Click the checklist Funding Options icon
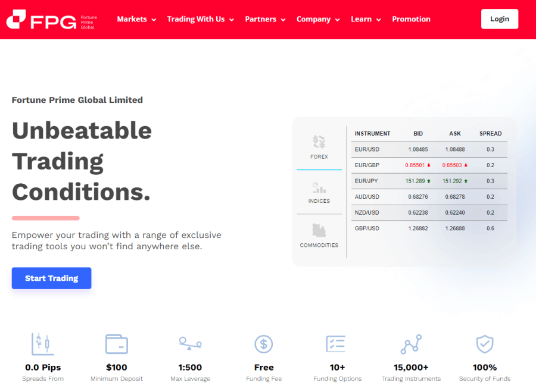 pyautogui.click(x=337, y=344)
